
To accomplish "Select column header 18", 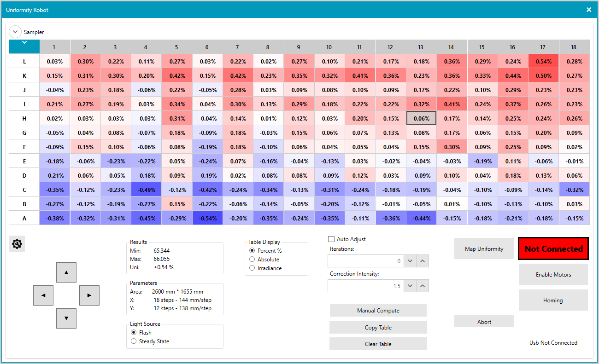I will [x=574, y=47].
